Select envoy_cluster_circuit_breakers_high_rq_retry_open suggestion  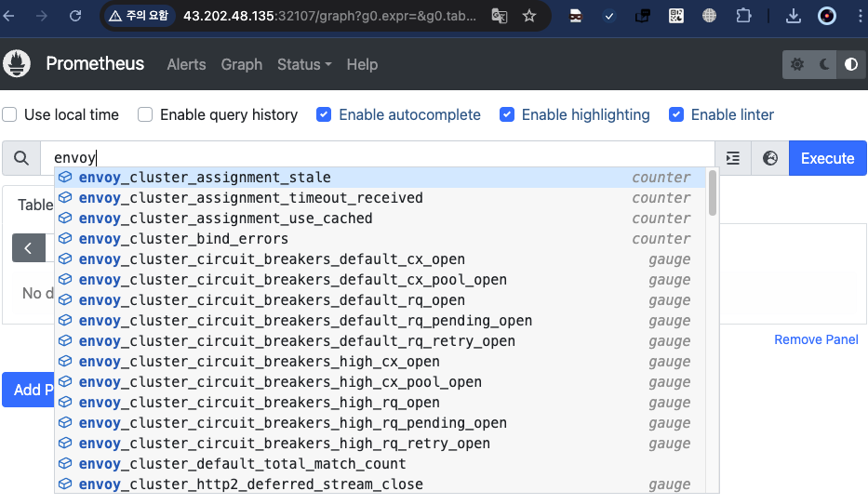click(380, 444)
